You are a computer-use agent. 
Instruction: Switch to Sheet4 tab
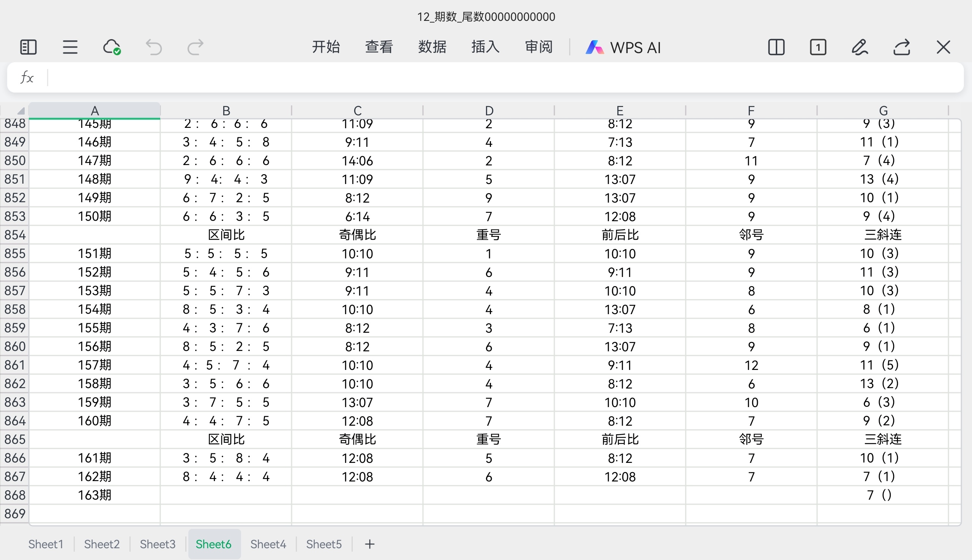268,544
